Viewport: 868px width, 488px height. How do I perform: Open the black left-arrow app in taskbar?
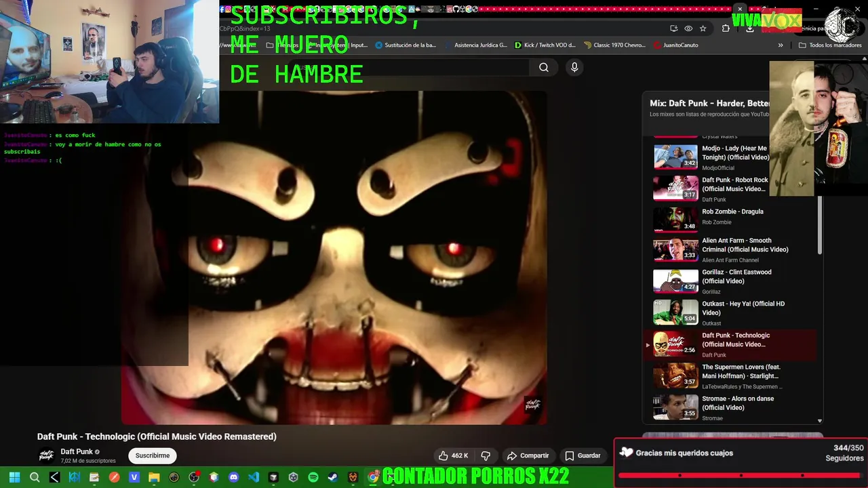click(54, 477)
